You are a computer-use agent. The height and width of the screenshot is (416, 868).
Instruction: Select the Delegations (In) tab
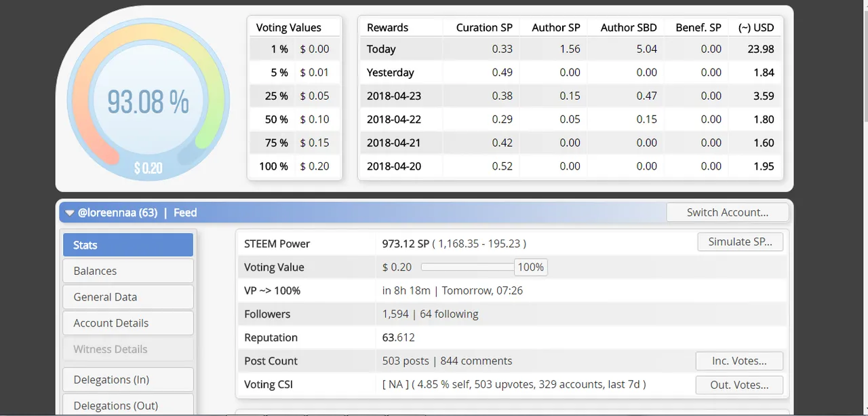[128, 379]
